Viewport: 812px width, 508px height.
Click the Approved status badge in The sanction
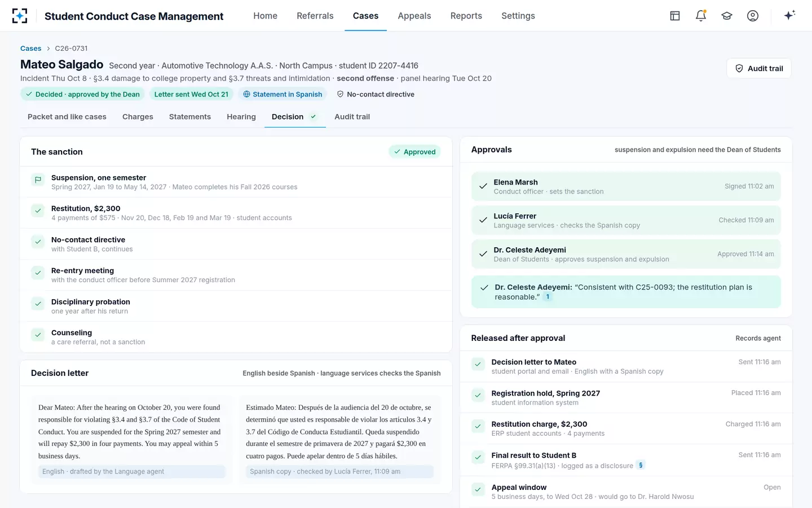coord(414,152)
